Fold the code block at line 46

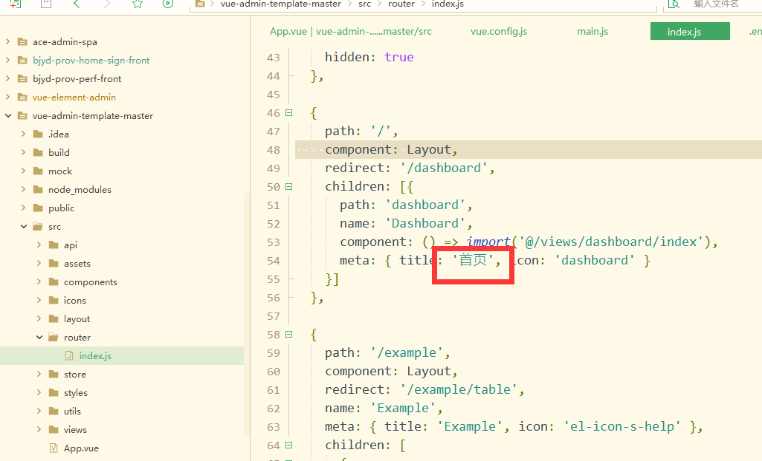click(x=289, y=113)
